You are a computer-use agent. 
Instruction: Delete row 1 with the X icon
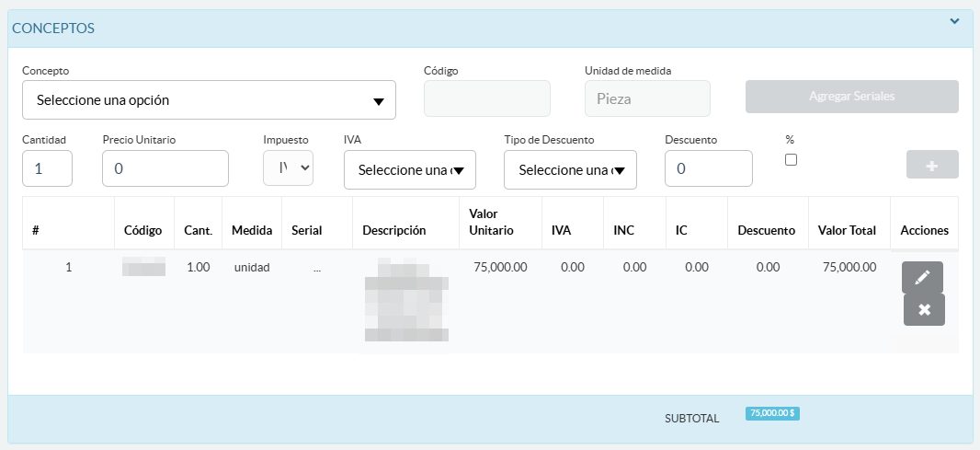[x=924, y=310]
